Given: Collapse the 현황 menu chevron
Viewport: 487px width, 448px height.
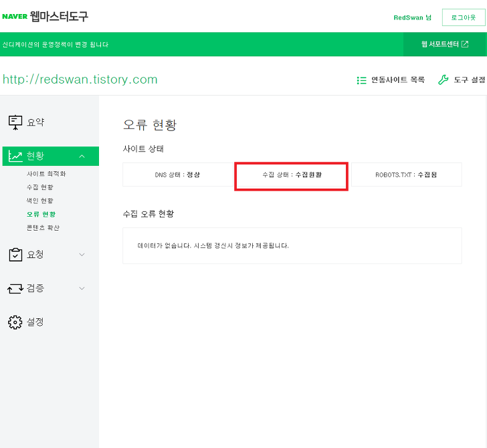Looking at the screenshot, I should [x=82, y=156].
